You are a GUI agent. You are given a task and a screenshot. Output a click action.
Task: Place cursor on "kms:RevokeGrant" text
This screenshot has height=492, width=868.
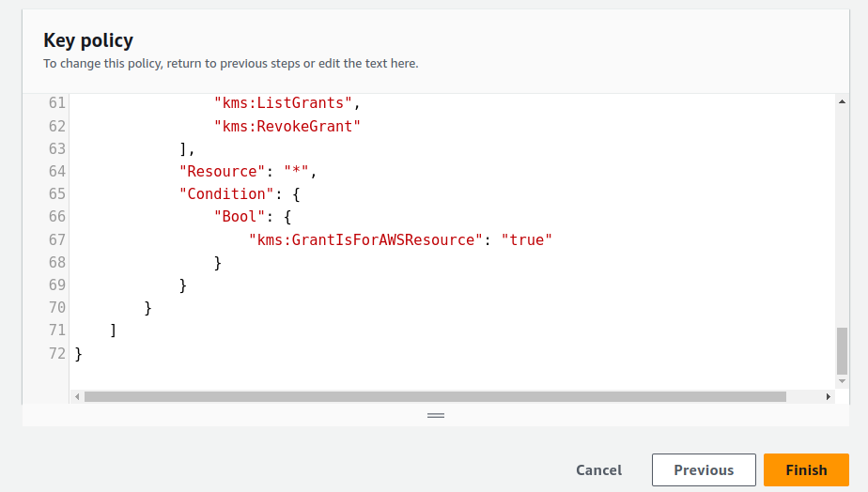(x=287, y=126)
